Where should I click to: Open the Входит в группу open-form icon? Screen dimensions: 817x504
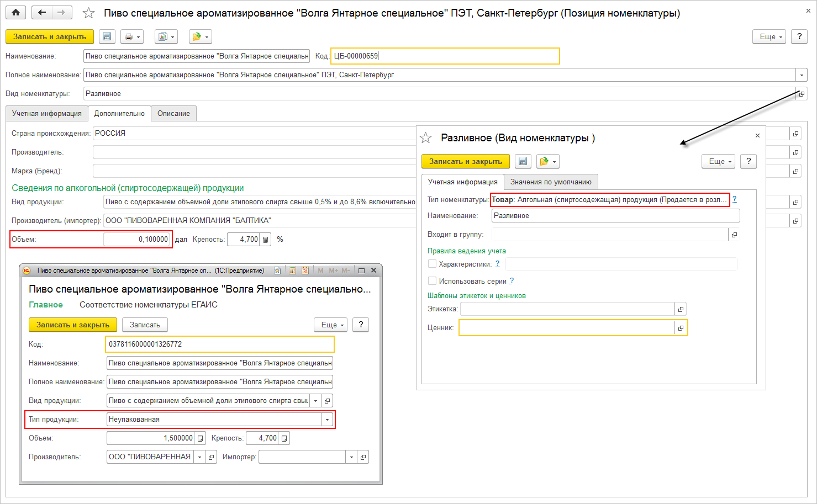[x=734, y=235]
